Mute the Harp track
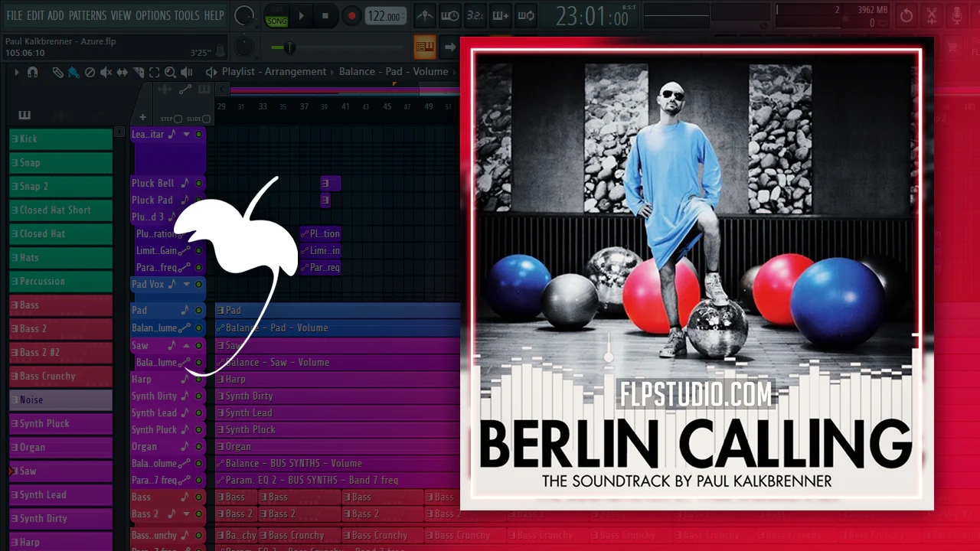980x551 pixels. pos(199,380)
